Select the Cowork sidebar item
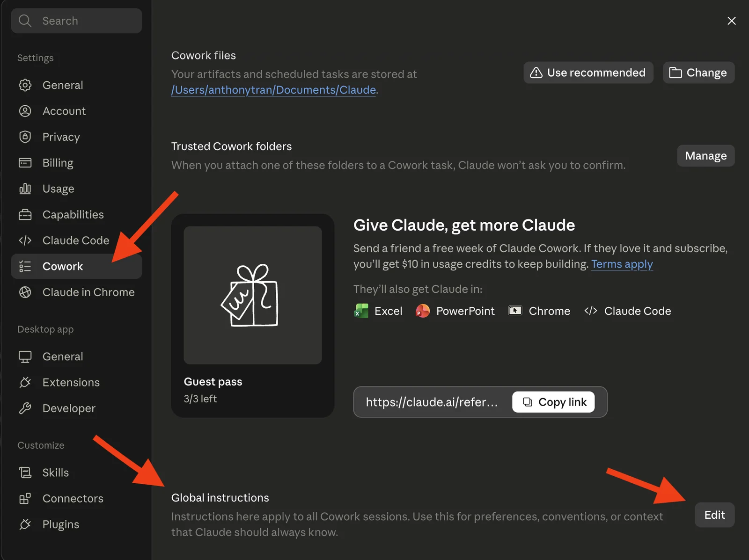749x560 pixels. 76,266
